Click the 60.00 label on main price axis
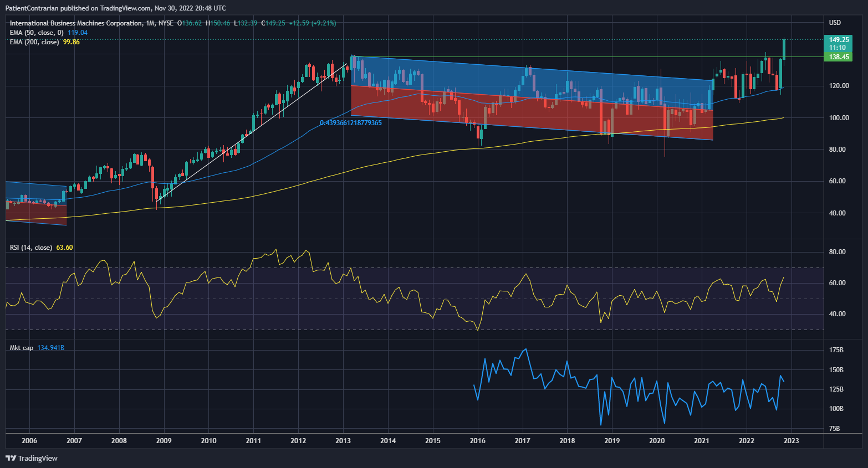The image size is (868, 468). point(839,181)
